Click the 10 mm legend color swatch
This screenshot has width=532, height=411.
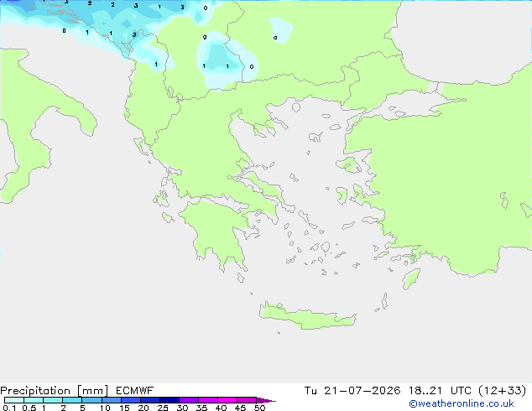(x=111, y=400)
